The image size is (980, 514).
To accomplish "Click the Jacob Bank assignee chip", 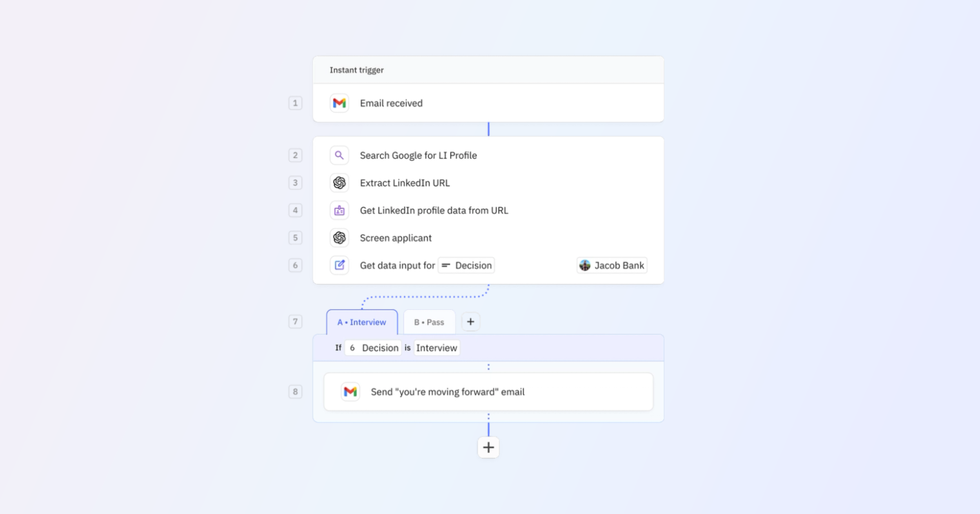I will [x=611, y=265].
